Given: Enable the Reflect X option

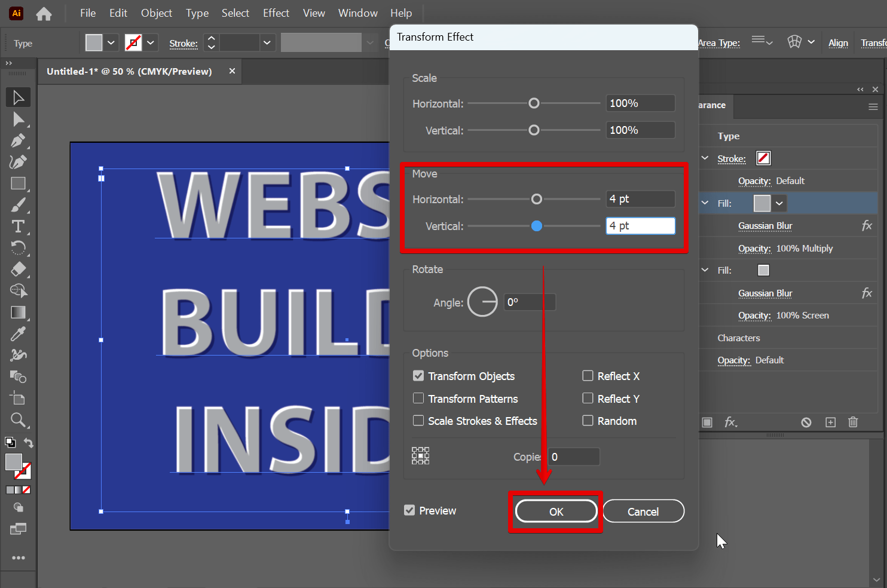Looking at the screenshot, I should (588, 376).
